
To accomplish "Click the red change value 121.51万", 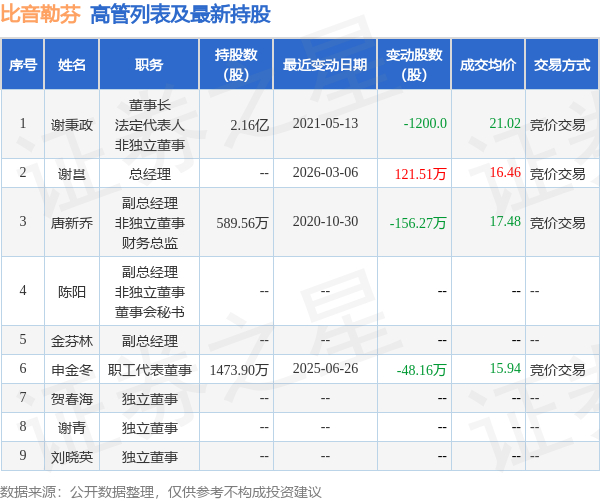I will coord(421,174).
